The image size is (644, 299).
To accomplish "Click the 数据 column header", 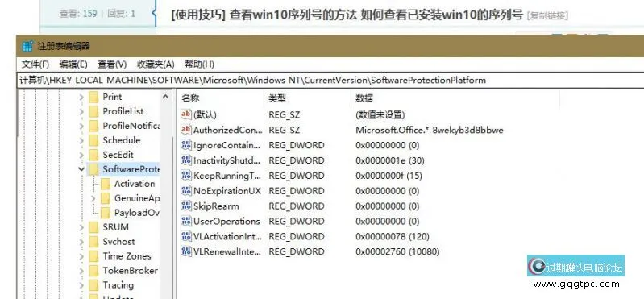I will pos(364,98).
